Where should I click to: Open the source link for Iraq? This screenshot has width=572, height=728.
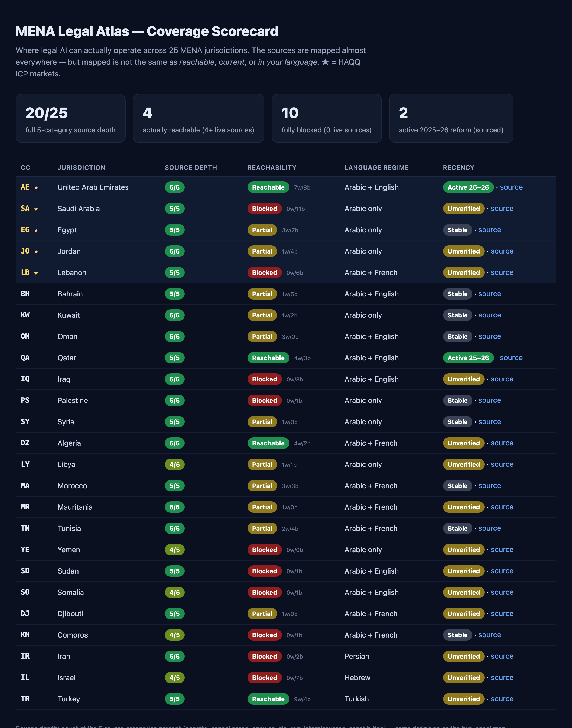click(502, 379)
